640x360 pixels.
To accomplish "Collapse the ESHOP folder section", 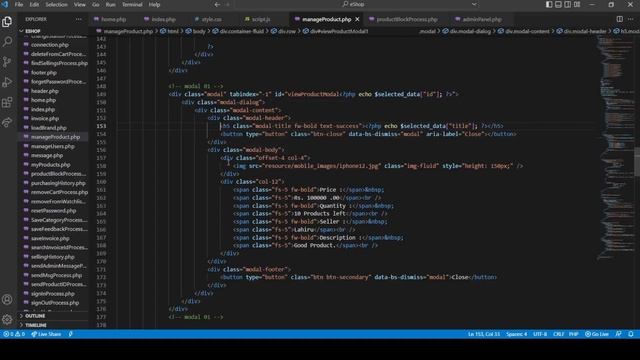I will tap(33, 31).
